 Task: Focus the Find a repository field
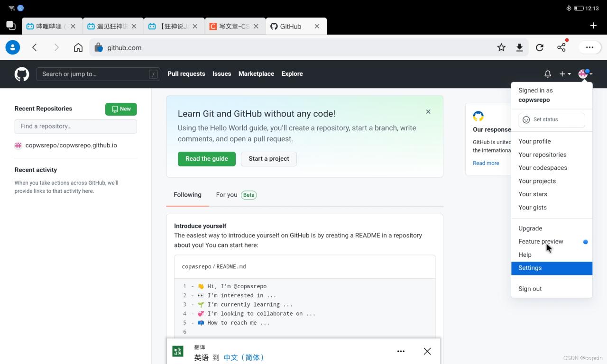76,127
